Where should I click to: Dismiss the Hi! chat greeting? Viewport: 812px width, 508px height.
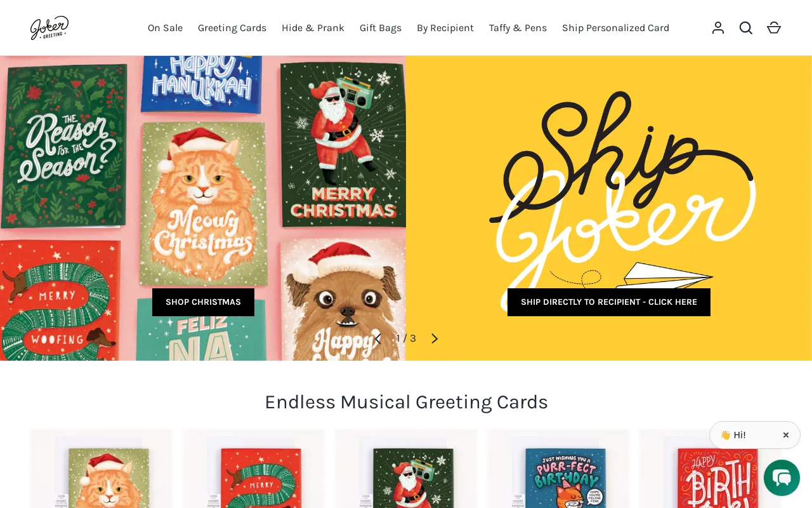(786, 435)
